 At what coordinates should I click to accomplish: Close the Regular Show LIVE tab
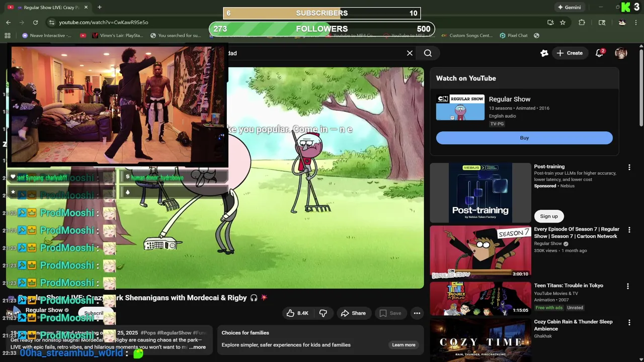[86, 7]
